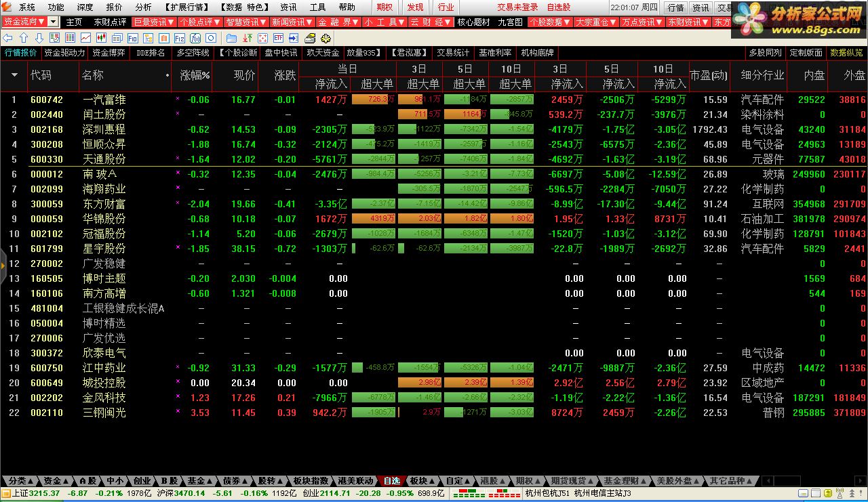
Task: Open the colored grid table icon
Action: pos(70,38)
